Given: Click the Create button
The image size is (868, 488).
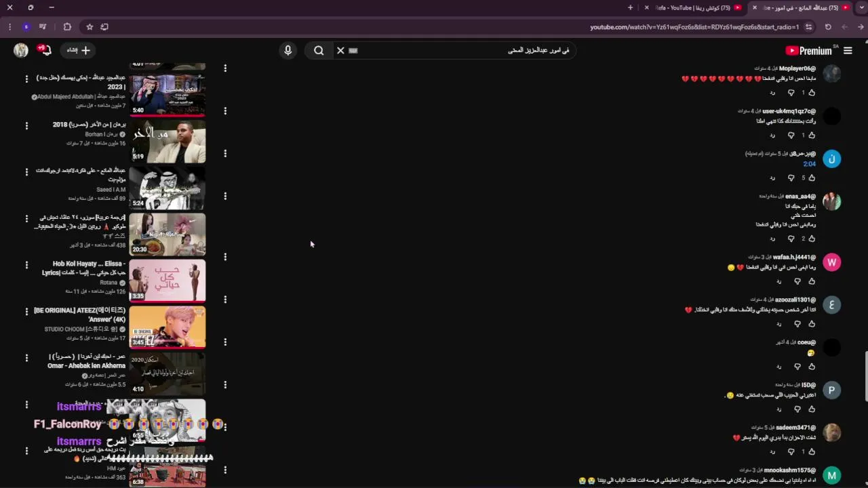Looking at the screenshot, I should pyautogui.click(x=79, y=50).
